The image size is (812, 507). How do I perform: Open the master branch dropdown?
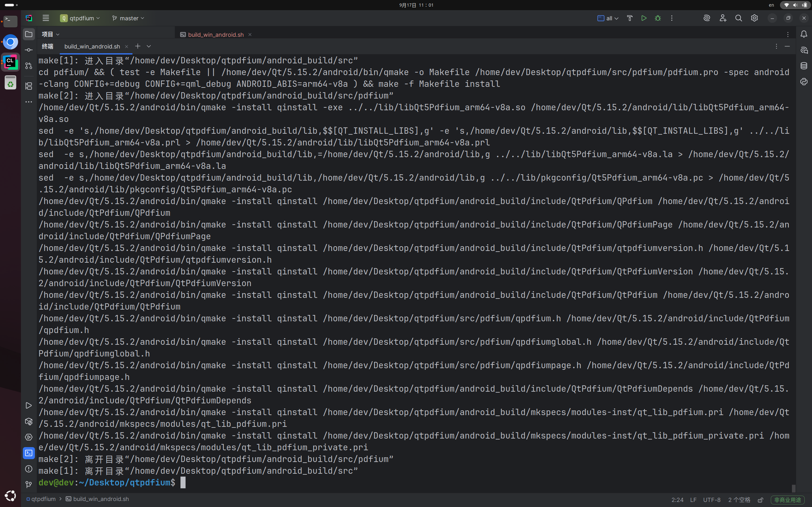pos(128,18)
